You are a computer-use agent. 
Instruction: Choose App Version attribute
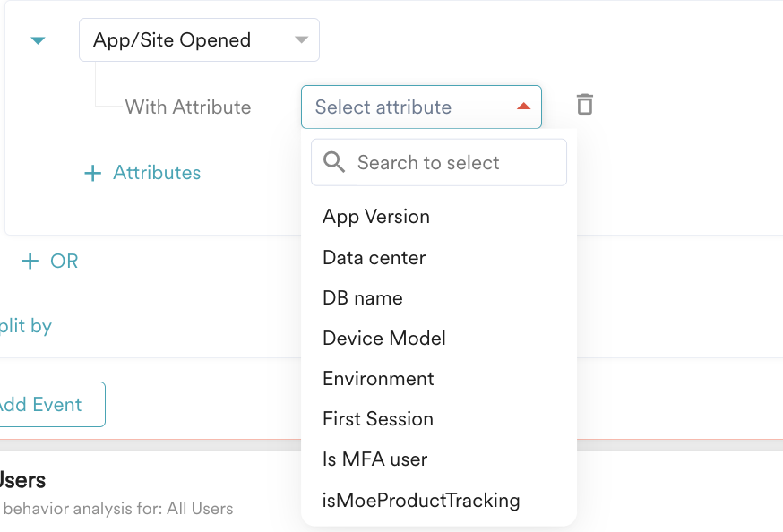[376, 217]
